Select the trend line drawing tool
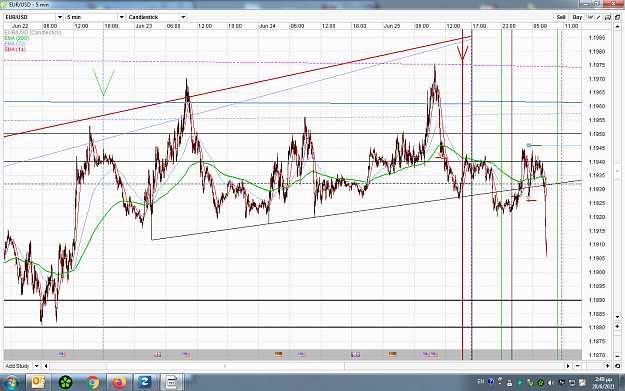 (599, 17)
